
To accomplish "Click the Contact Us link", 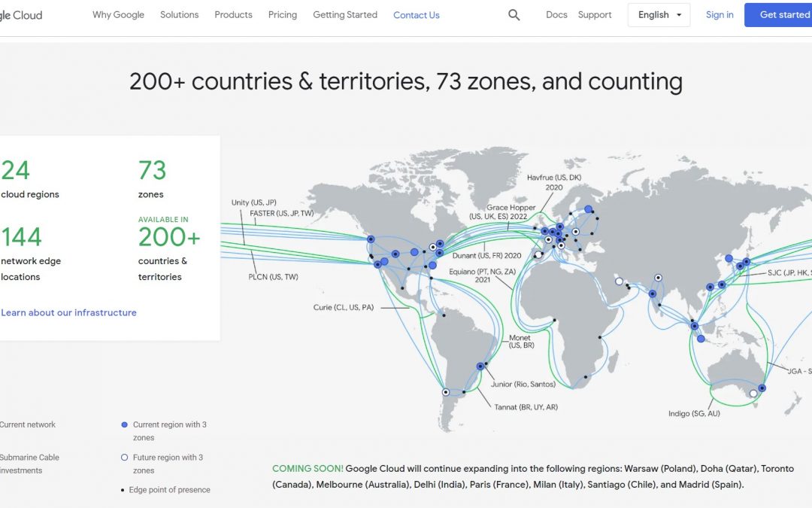I will click(417, 16).
